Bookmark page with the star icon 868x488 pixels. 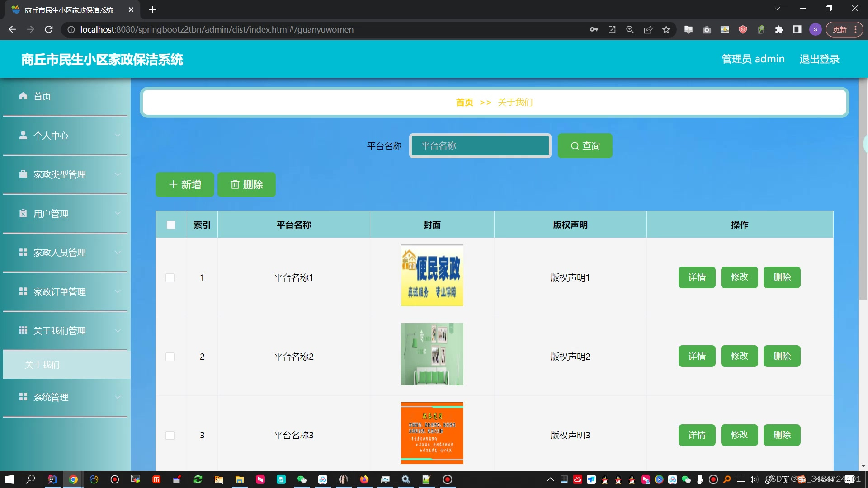666,30
